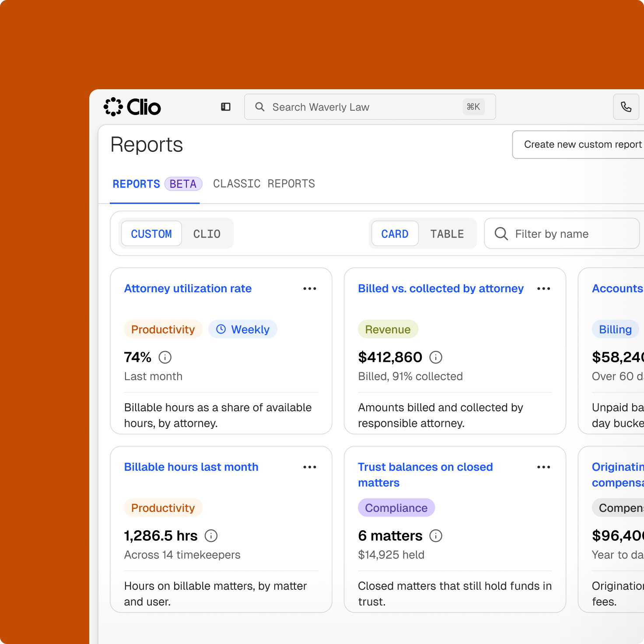Click info icon next to 6 matters
Image resolution: width=644 pixels, height=644 pixels.
(436, 536)
